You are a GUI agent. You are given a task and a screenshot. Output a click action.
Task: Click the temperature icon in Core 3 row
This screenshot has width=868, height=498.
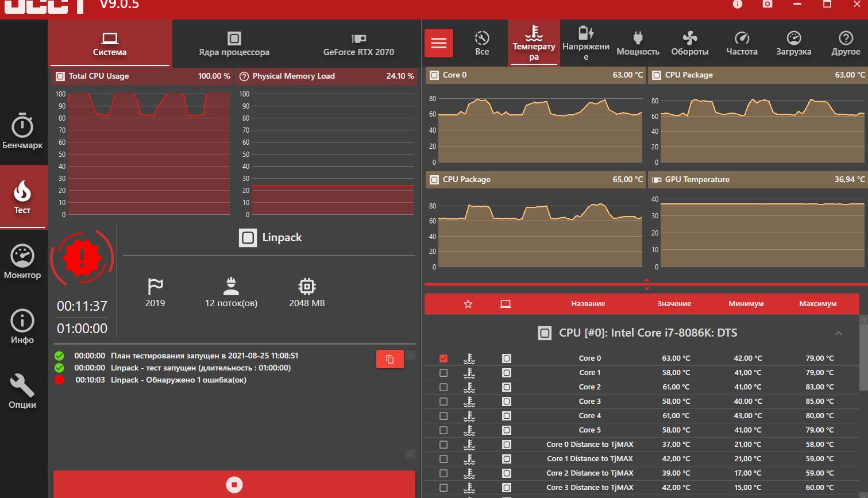(469, 402)
